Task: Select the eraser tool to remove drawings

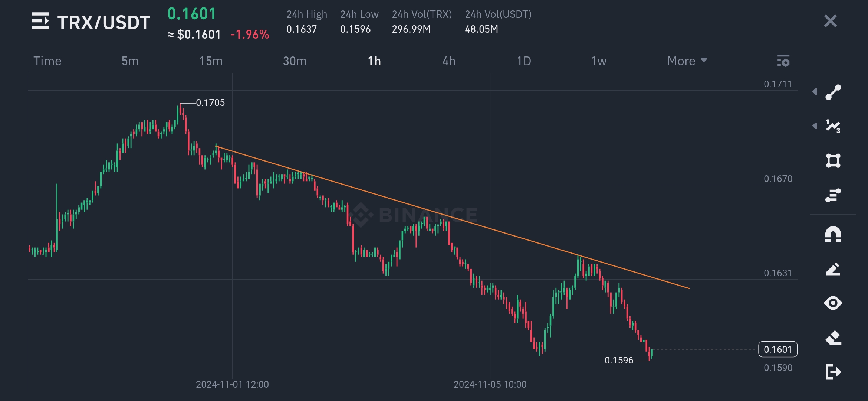Action: pos(833,338)
